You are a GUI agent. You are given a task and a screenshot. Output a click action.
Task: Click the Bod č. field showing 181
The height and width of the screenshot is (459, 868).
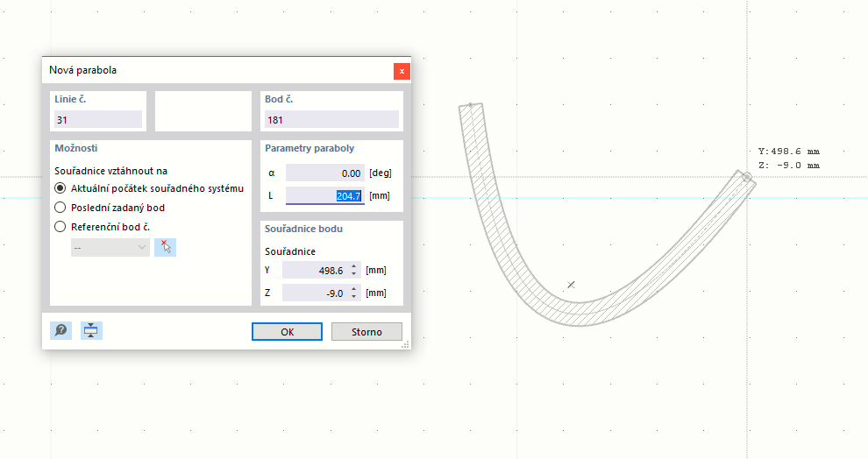pos(331,119)
